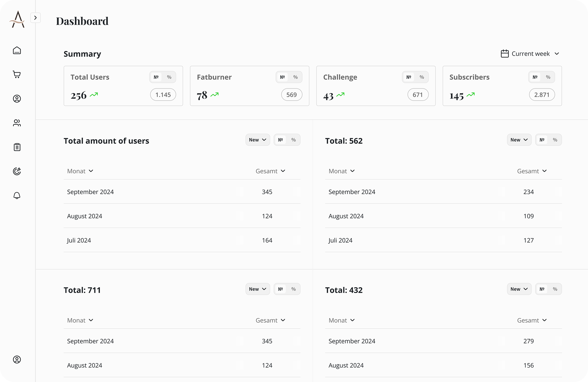
Task: Toggle Subscribers card to percent view
Action: pyautogui.click(x=548, y=77)
